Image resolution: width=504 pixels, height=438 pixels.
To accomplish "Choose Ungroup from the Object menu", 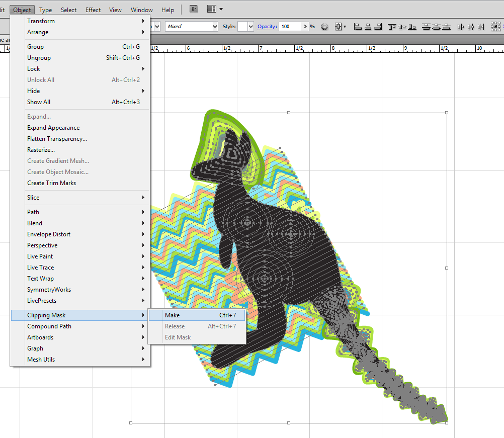I will (x=39, y=58).
